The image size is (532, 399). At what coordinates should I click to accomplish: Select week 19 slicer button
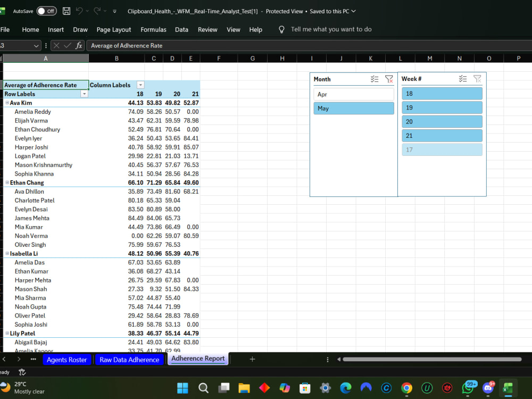point(442,107)
